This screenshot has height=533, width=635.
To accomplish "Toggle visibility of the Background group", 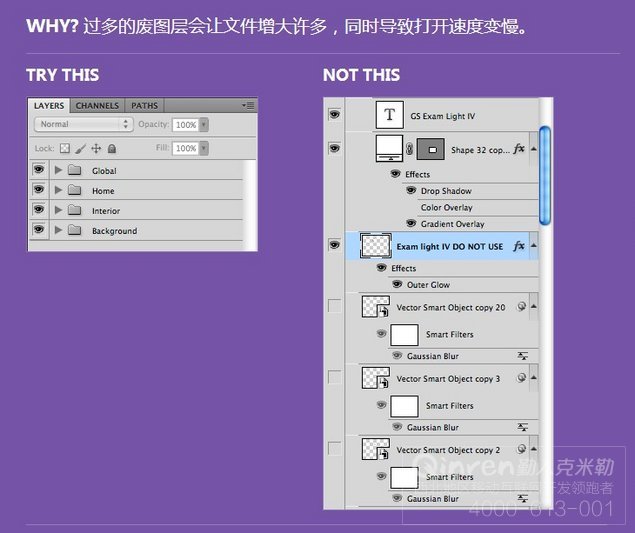I will coord(39,230).
